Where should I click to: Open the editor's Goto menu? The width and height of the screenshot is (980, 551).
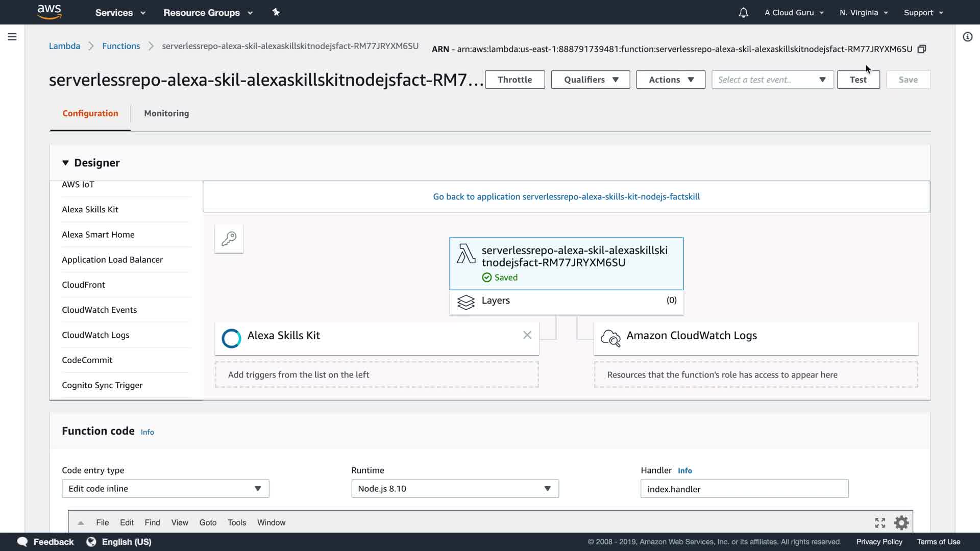(x=208, y=522)
